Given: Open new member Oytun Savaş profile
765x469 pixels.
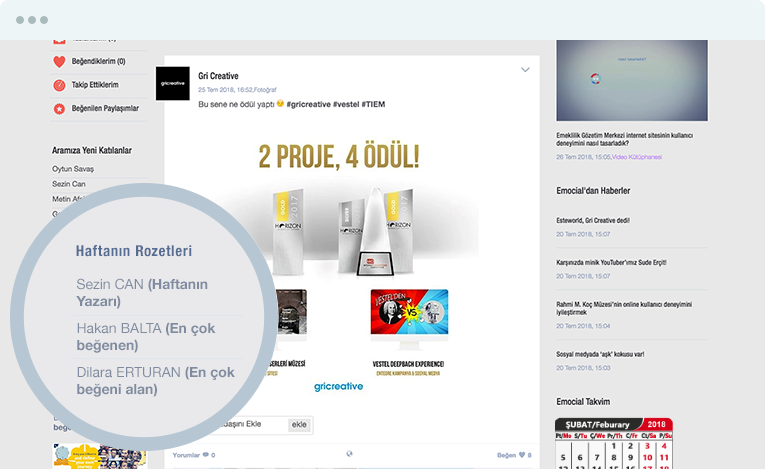Looking at the screenshot, I should click(x=73, y=169).
